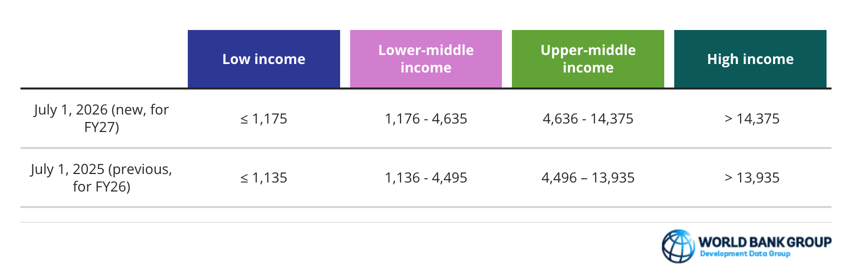Viewport: 868px width, 273px height.
Task: Click the 1,136 - 4,495 threshold cell
Action: point(426,177)
